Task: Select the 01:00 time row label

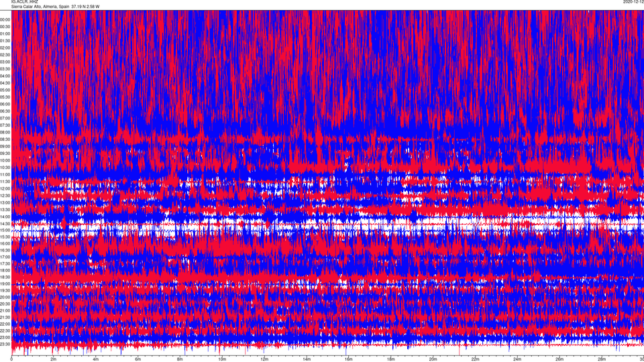Action: [x=5, y=34]
